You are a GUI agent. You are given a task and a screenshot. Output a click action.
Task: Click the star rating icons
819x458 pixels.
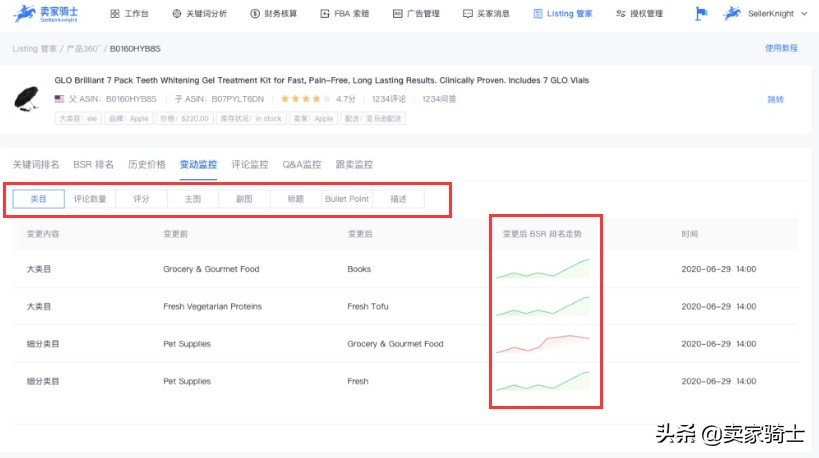tap(306, 99)
